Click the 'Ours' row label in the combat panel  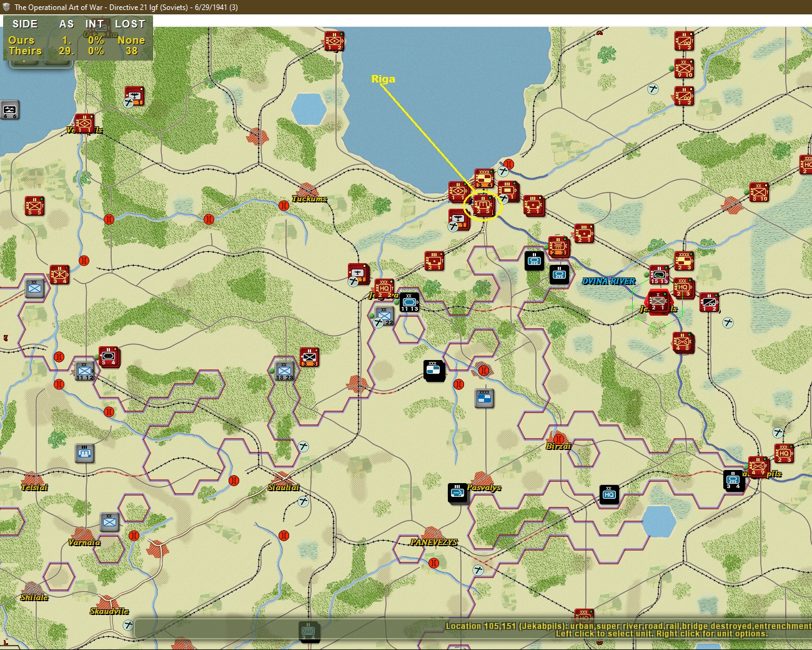[x=21, y=40]
